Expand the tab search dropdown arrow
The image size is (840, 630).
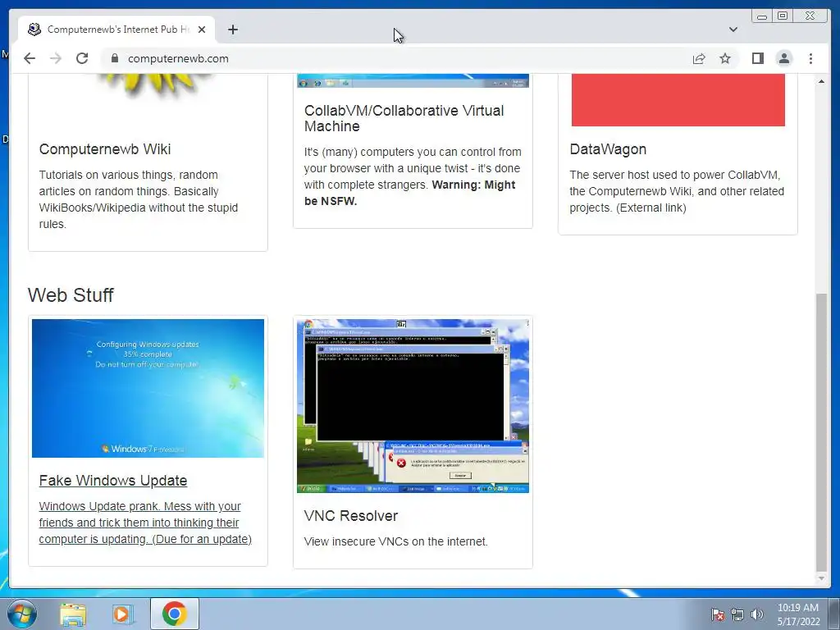click(x=733, y=30)
